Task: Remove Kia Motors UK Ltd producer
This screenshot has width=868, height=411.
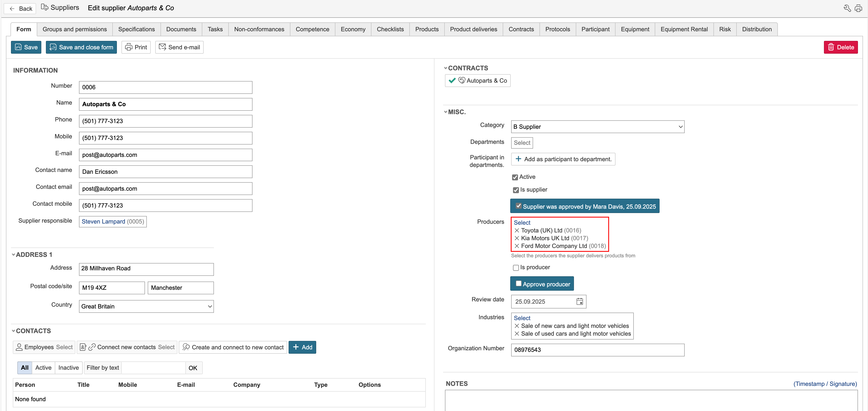Action: [517, 238]
